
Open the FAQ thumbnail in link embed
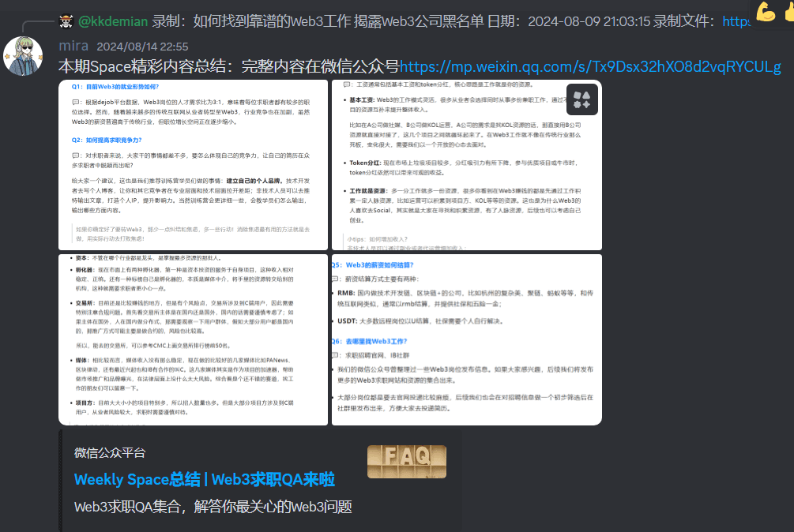click(406, 462)
